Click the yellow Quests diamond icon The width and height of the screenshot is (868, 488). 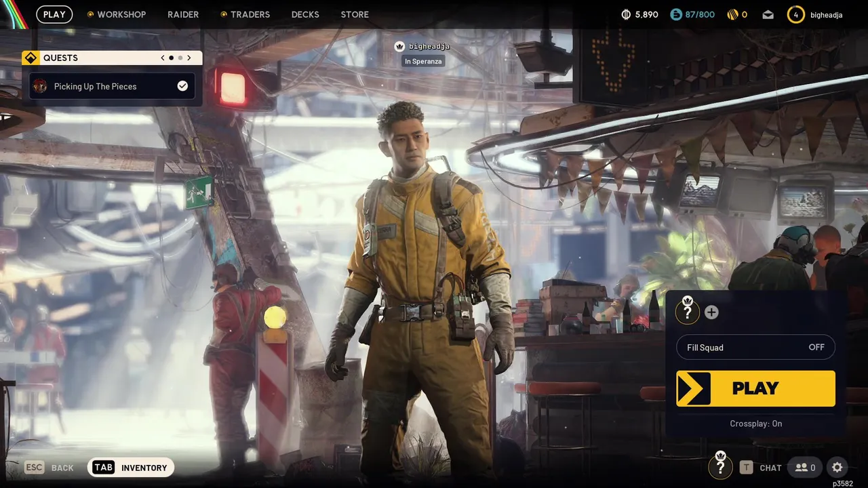(31, 58)
